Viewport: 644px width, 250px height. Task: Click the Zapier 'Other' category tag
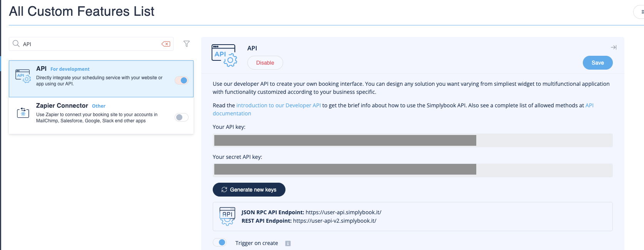click(x=98, y=106)
